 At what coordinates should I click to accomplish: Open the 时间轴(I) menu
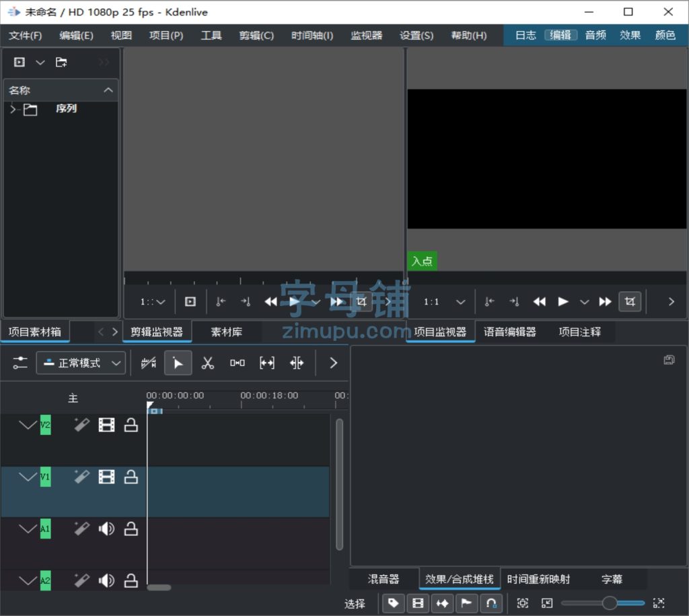coord(312,36)
